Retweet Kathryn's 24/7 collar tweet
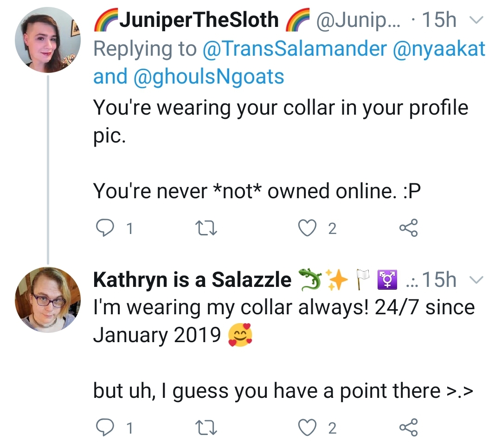 (206, 428)
